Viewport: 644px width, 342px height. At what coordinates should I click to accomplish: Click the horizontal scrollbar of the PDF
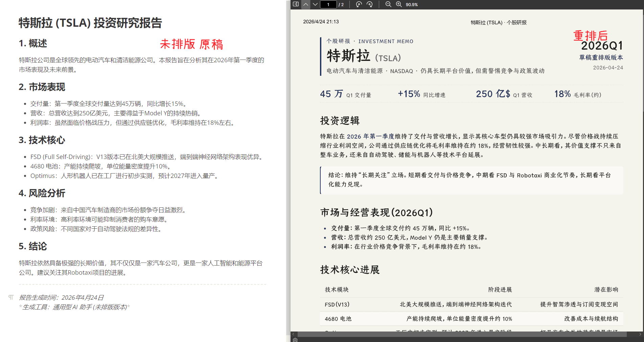462,334
